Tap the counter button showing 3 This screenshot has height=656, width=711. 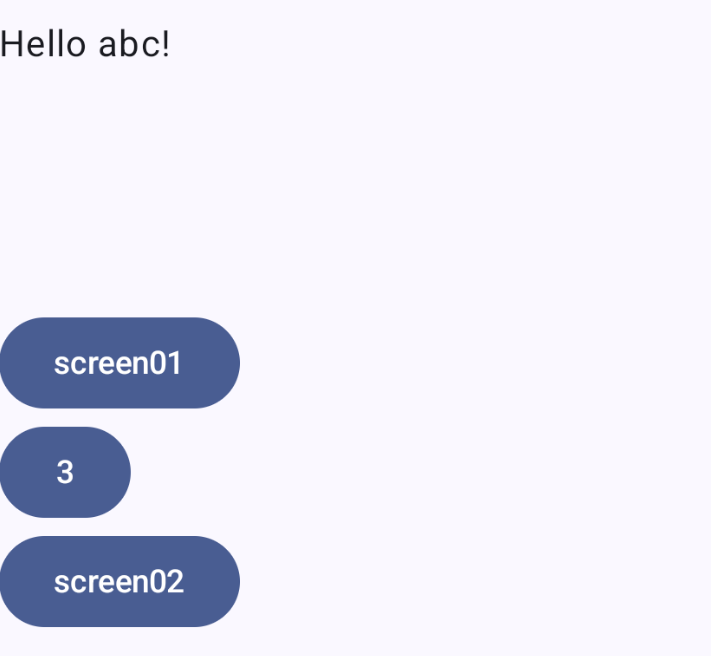[65, 472]
